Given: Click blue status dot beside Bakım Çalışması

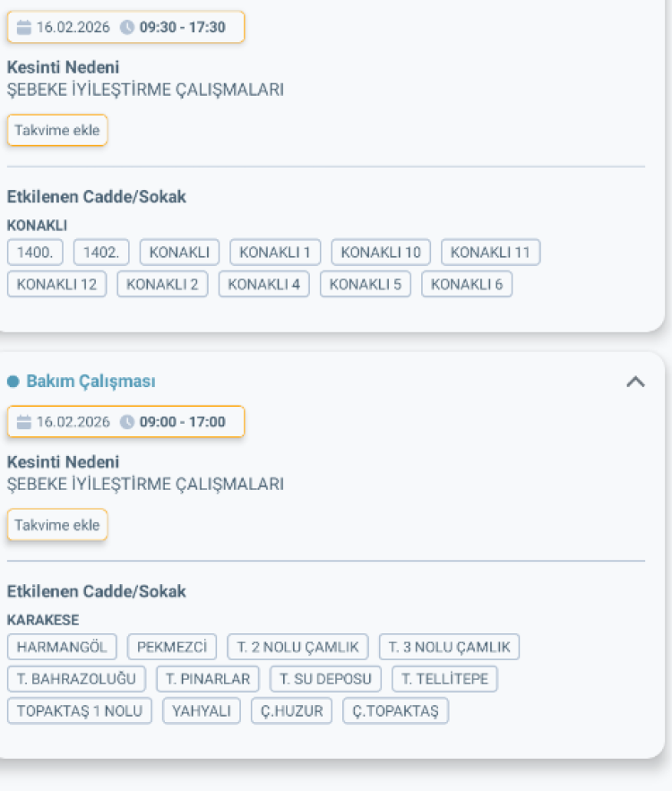Looking at the screenshot, I should (x=13, y=382).
